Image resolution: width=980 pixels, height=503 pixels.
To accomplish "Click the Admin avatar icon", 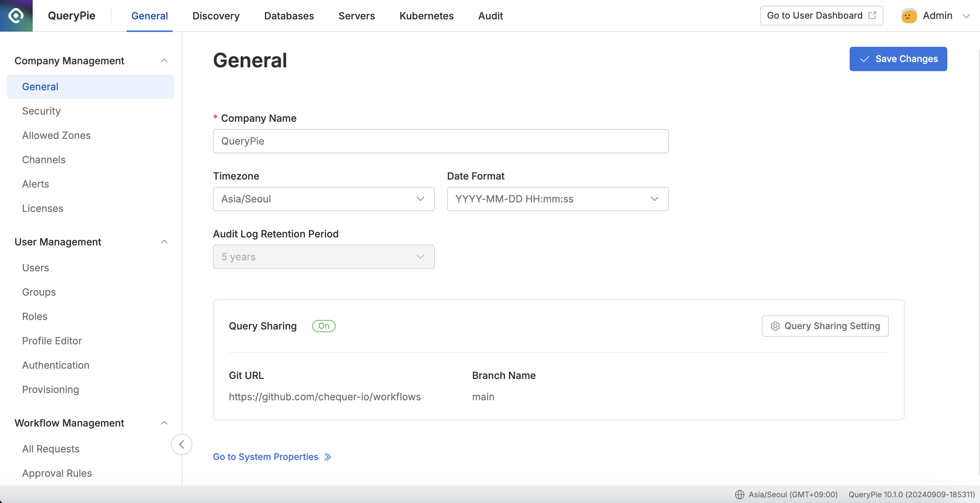I will click(x=909, y=16).
